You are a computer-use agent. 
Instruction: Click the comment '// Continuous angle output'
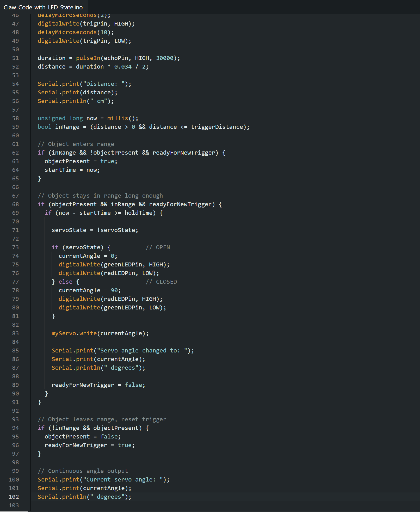click(83, 471)
